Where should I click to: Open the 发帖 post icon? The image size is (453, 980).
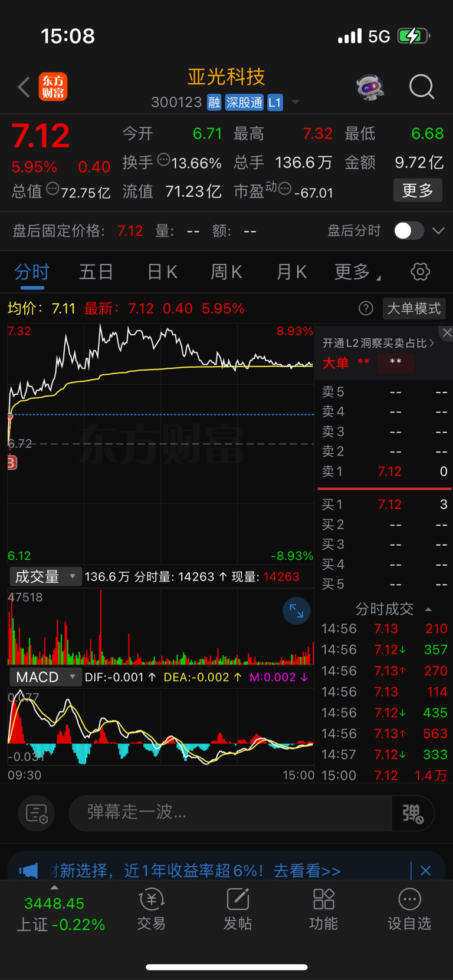tap(238, 909)
